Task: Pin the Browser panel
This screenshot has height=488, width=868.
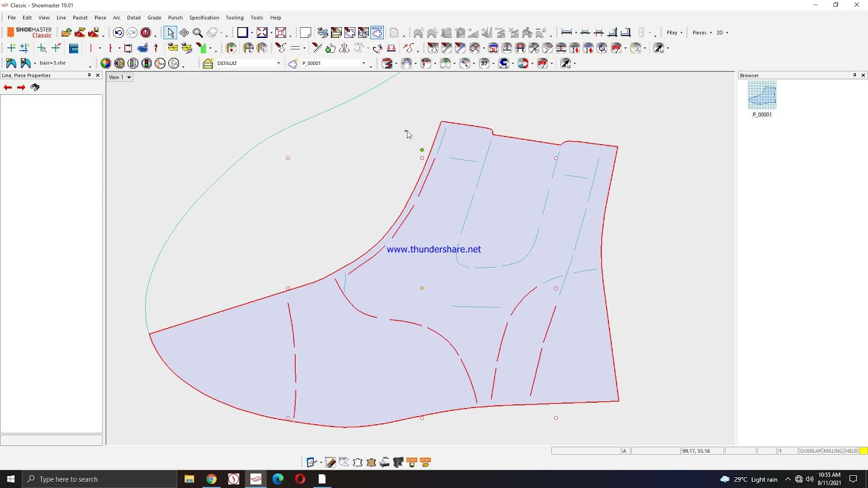Action: (854, 75)
